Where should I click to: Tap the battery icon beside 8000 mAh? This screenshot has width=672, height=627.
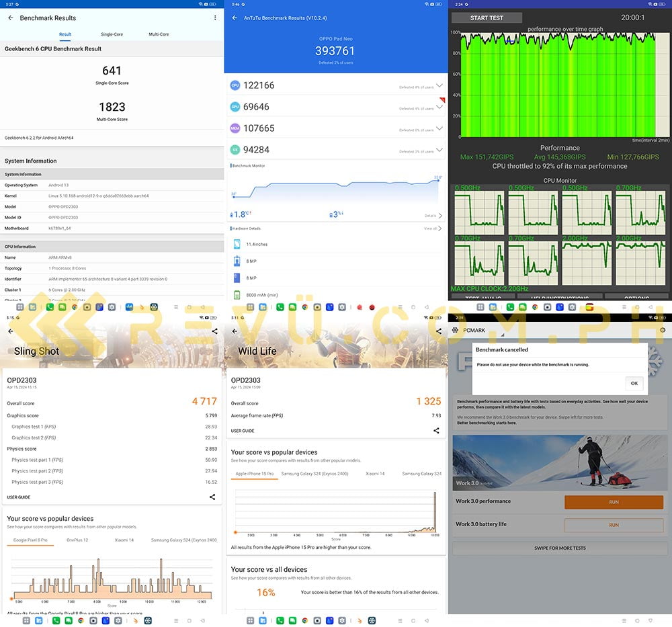[x=237, y=295]
